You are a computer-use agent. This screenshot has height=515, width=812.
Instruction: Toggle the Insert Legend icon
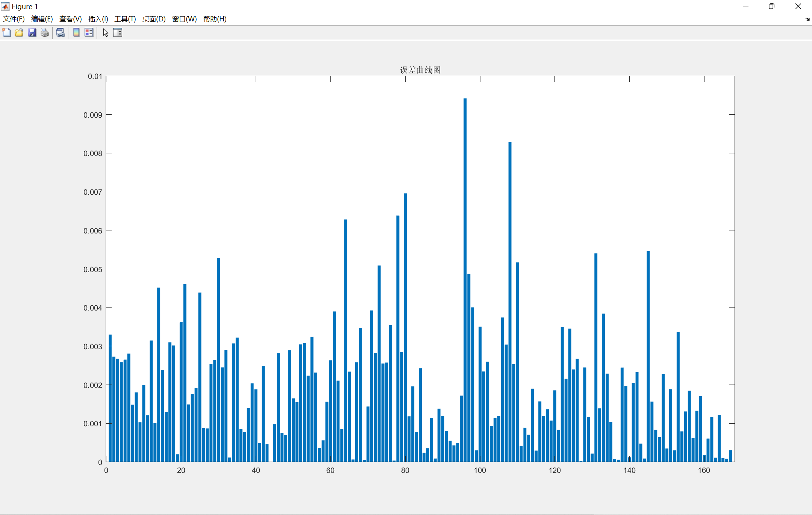pyautogui.click(x=89, y=33)
